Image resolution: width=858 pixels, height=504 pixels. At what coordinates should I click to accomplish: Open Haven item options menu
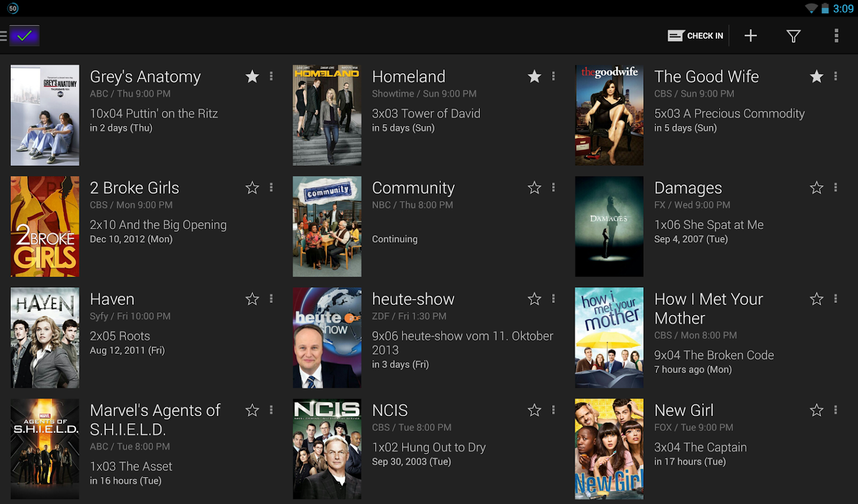click(x=272, y=299)
